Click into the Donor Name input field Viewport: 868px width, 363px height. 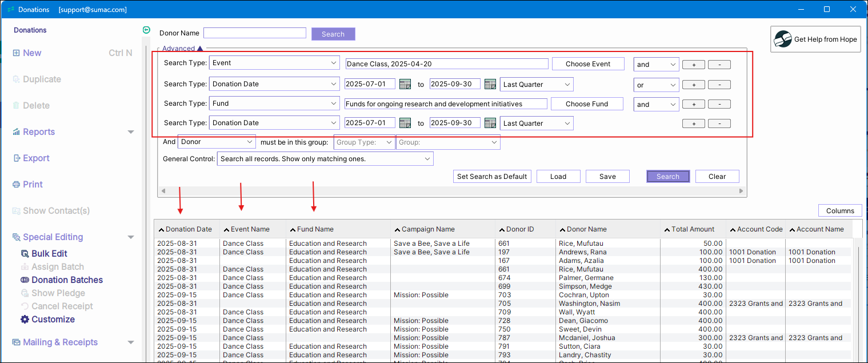click(x=254, y=33)
